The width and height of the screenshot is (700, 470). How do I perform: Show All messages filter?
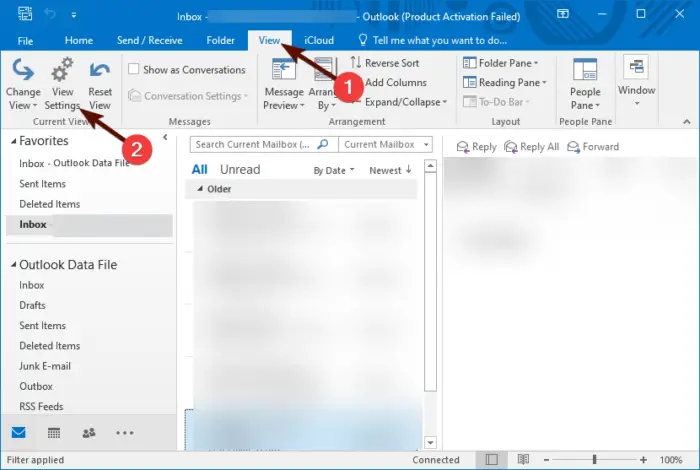199,170
